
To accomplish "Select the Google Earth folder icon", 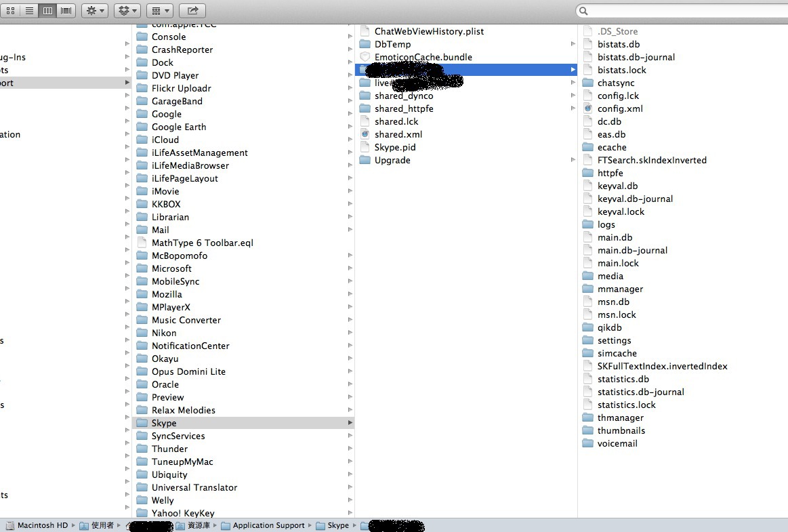I will (x=142, y=127).
